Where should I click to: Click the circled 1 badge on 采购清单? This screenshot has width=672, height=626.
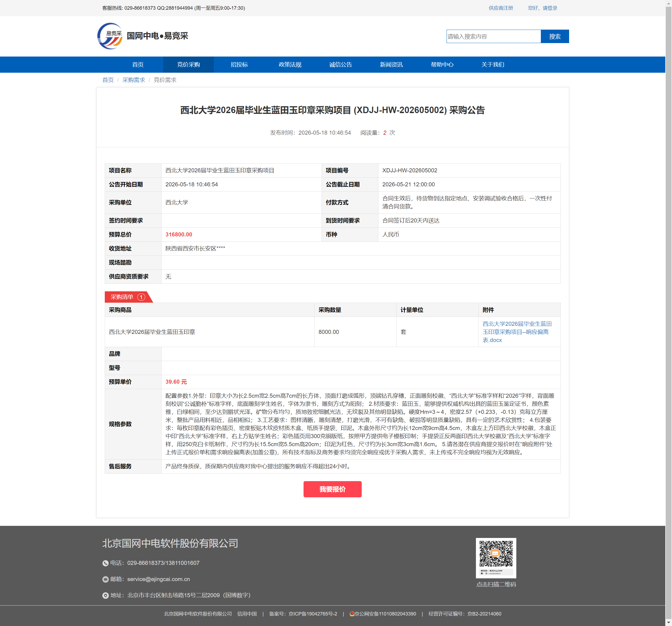point(141,297)
